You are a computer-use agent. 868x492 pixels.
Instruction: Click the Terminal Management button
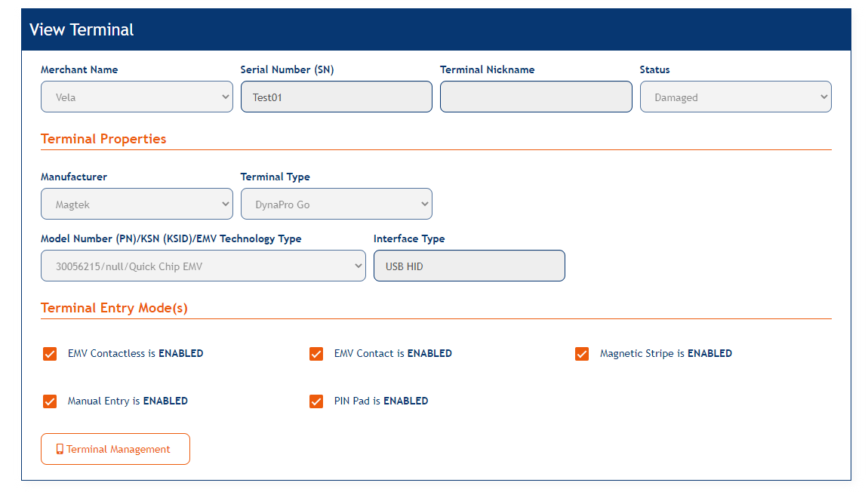point(115,448)
